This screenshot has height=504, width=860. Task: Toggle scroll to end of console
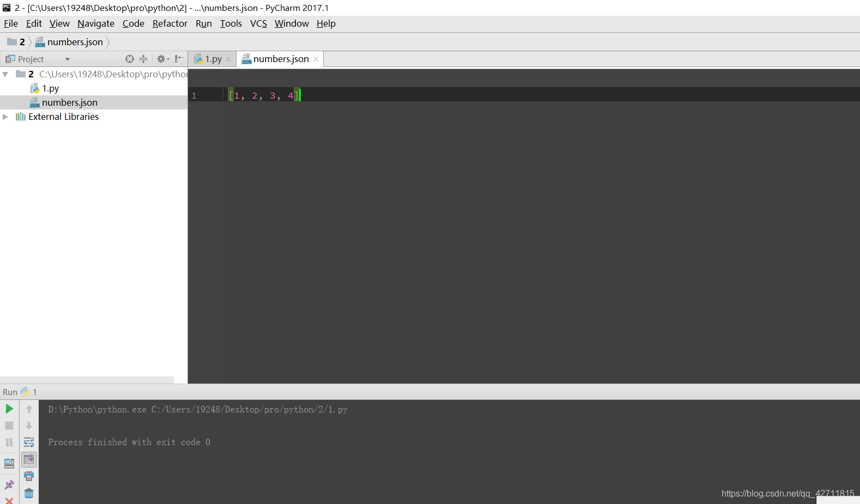point(29,459)
